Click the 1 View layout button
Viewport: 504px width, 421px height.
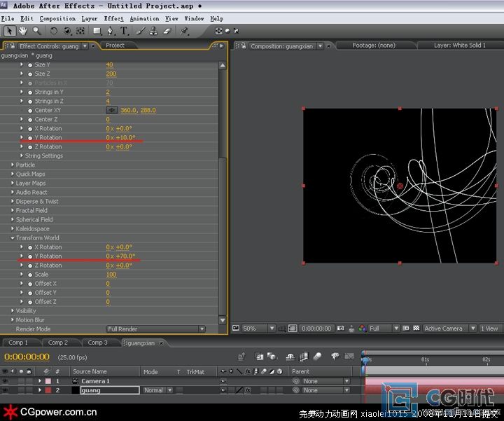pyautogui.click(x=489, y=329)
